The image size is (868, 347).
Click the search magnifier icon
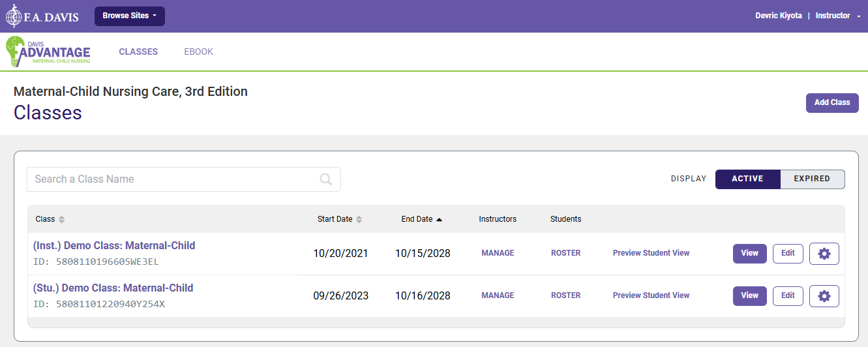[326, 179]
